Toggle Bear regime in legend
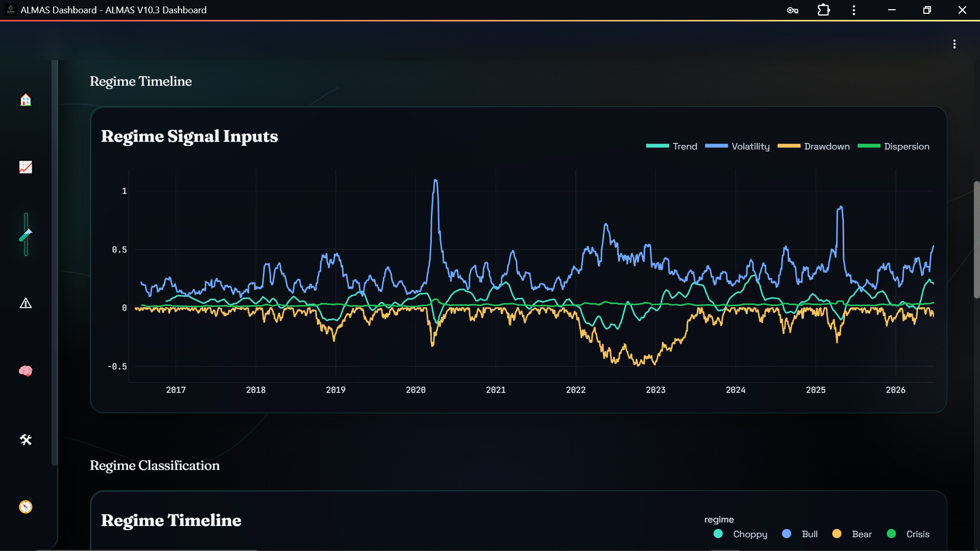The height and width of the screenshot is (551, 980). click(x=852, y=534)
